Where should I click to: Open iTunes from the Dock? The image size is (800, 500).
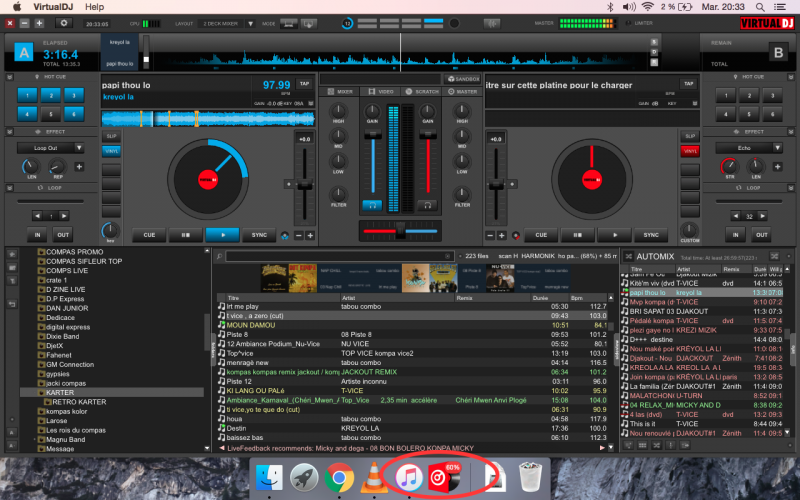[x=409, y=477]
